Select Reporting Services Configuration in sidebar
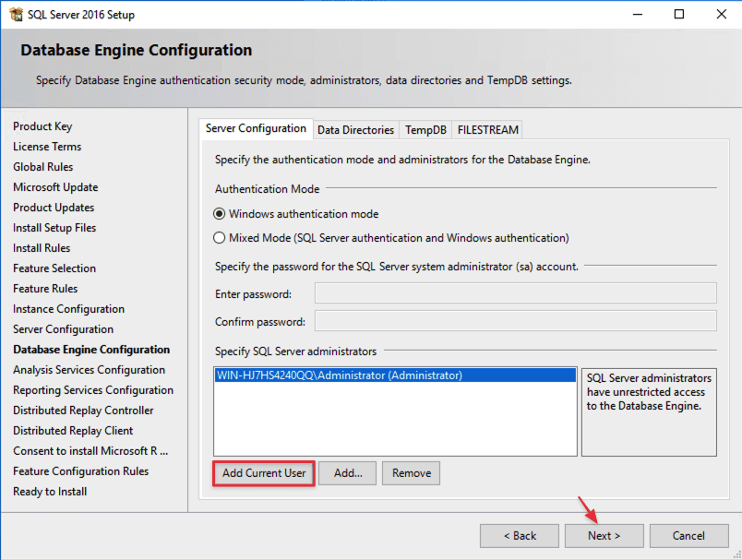 93,389
